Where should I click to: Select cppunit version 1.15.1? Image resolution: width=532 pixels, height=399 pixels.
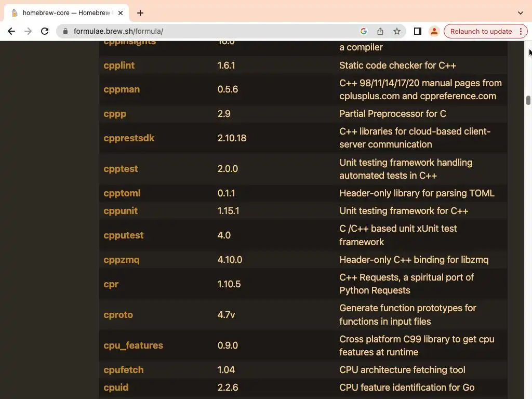pyautogui.click(x=229, y=211)
